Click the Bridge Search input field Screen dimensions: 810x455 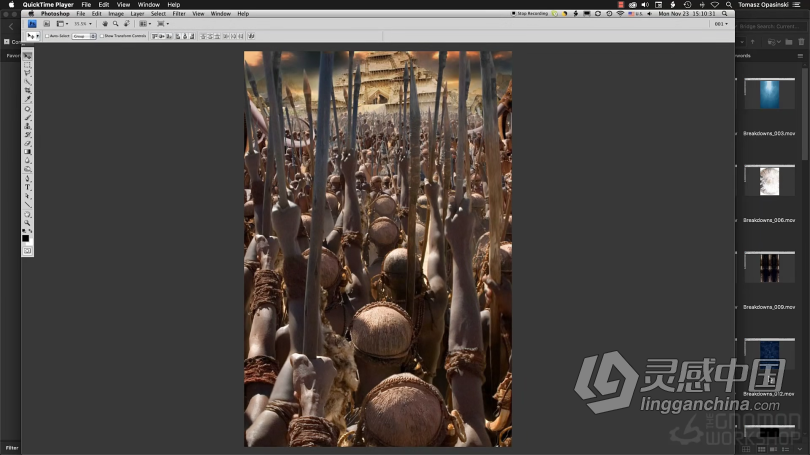(769, 26)
